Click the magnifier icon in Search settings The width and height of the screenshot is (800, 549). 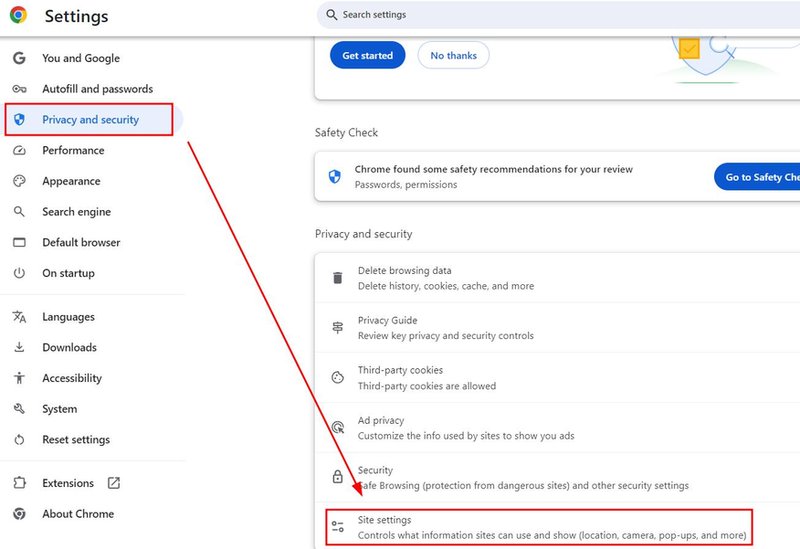coord(332,15)
